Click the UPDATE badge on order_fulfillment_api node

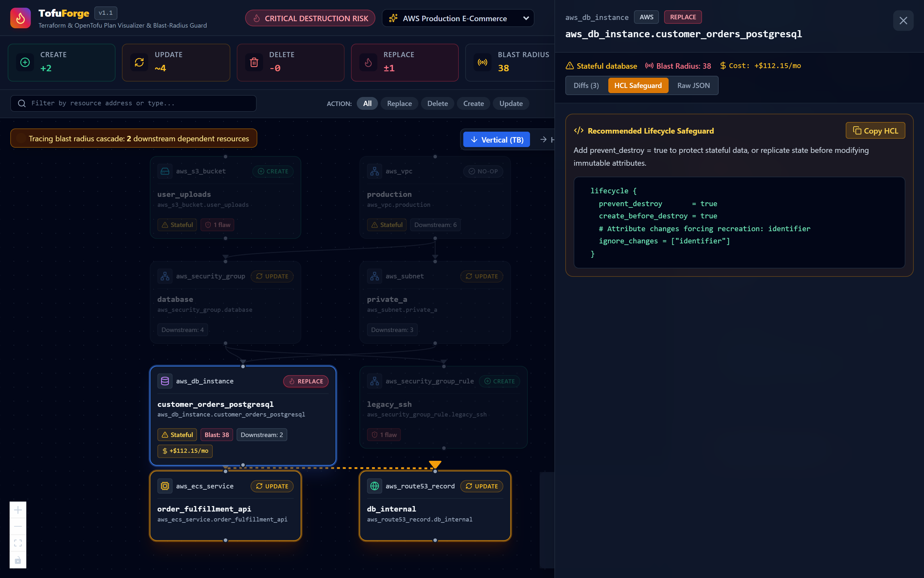272,486
